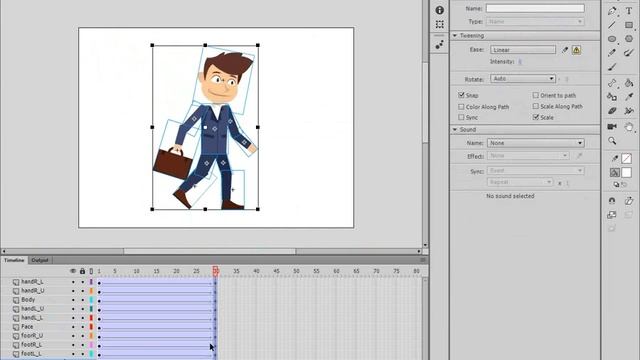Image resolution: width=640 pixels, height=360 pixels.
Task: Click the playhead at frame 30
Action: point(216,271)
